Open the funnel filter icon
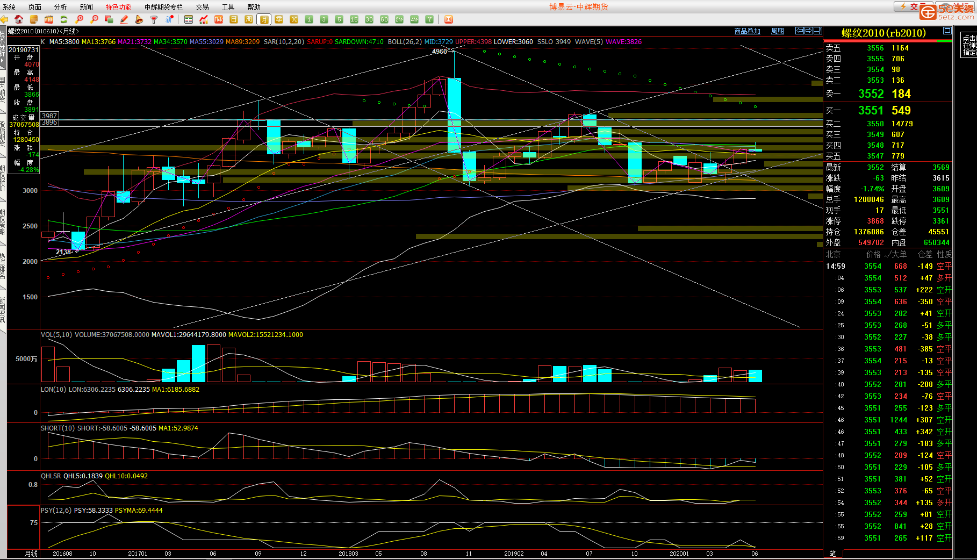The height and width of the screenshot is (560, 977). point(154,19)
